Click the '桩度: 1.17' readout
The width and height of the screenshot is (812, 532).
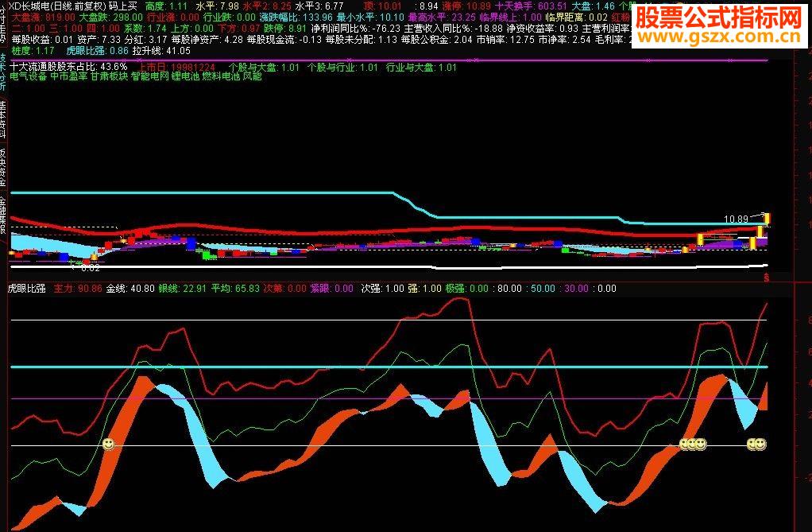(x=33, y=51)
